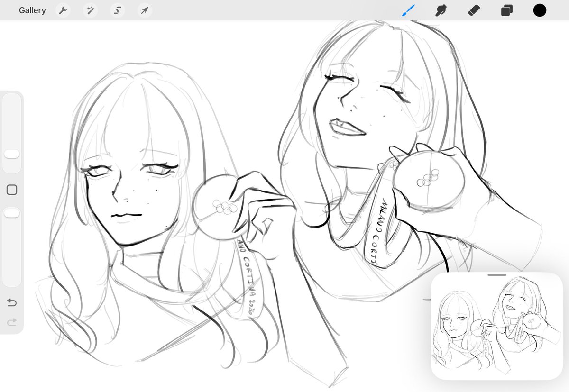
Task: Open the Actions menu wrench icon
Action: 63,10
